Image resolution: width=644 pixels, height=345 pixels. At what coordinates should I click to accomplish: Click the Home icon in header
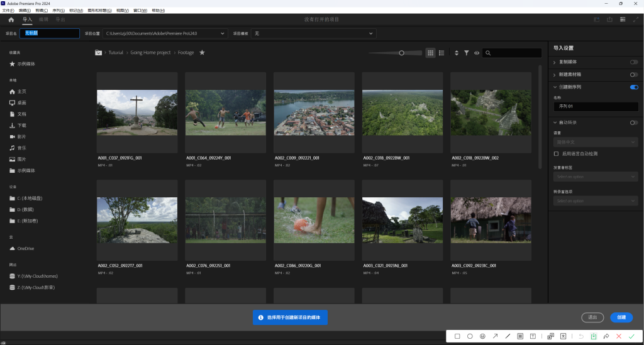coord(11,19)
